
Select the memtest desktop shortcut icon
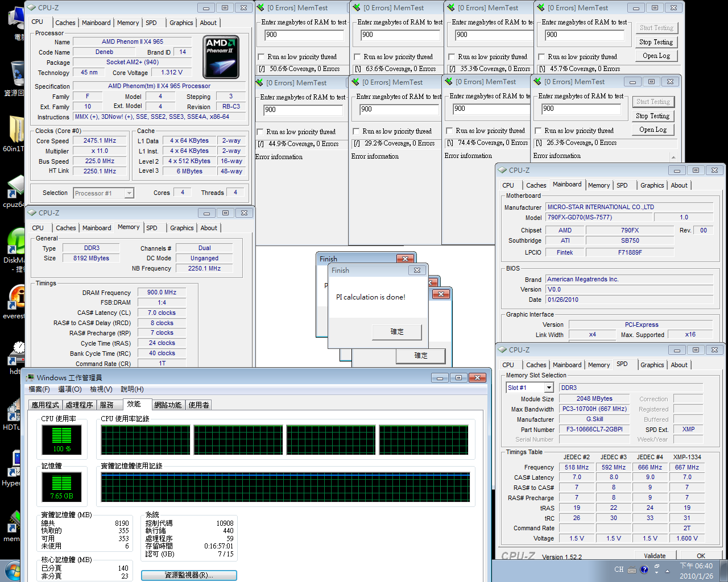coord(14,521)
